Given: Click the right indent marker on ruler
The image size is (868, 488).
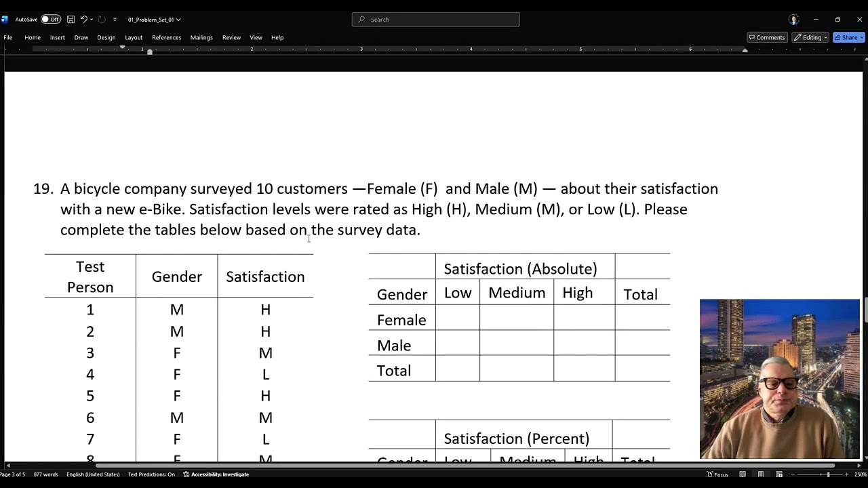Looking at the screenshot, I should 745,52.
